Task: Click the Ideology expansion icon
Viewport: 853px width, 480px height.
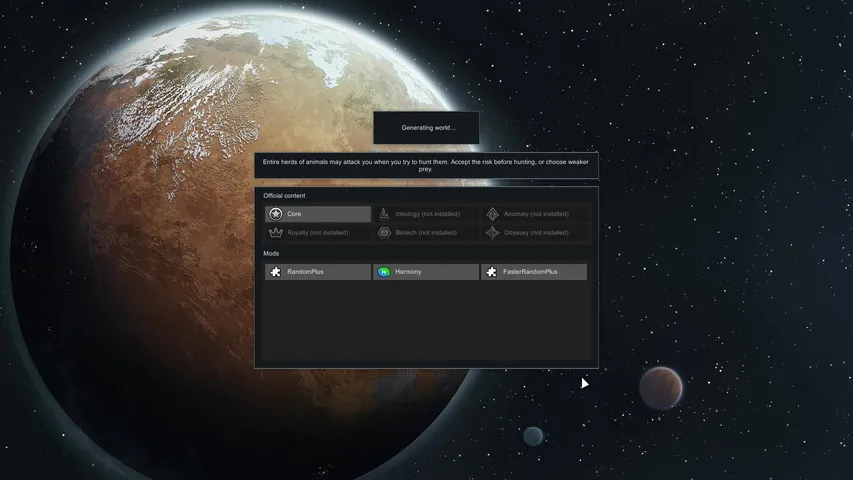Action: coord(384,214)
